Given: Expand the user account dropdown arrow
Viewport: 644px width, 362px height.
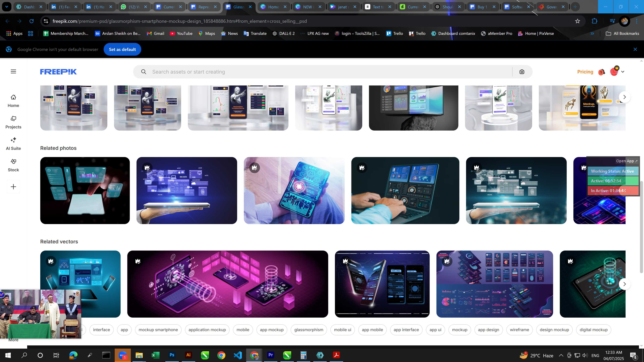Looking at the screenshot, I should coord(623,72).
